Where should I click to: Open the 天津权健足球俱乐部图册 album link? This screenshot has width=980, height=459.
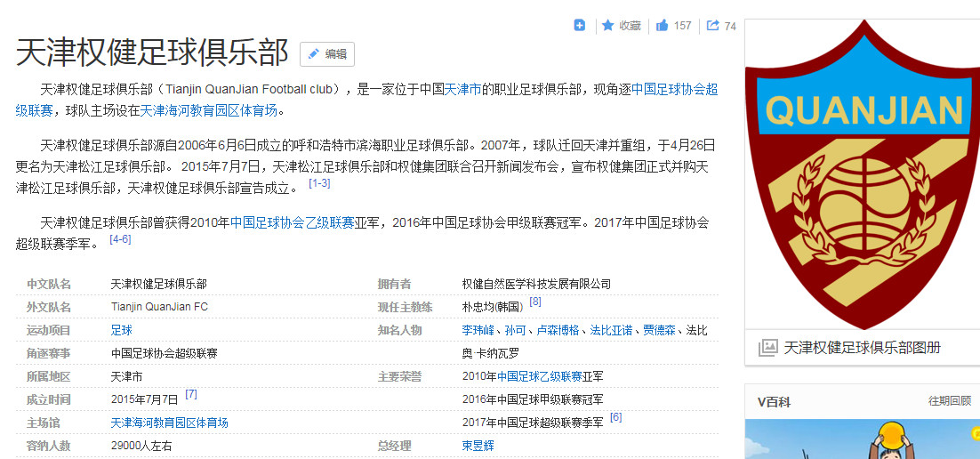click(x=862, y=348)
